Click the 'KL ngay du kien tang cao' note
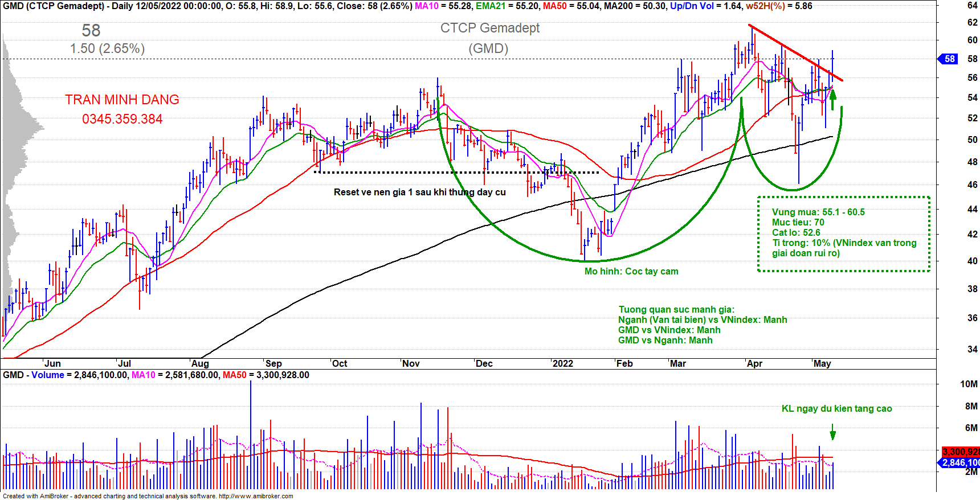Image resolution: width=980 pixels, height=500 pixels. 836,408
